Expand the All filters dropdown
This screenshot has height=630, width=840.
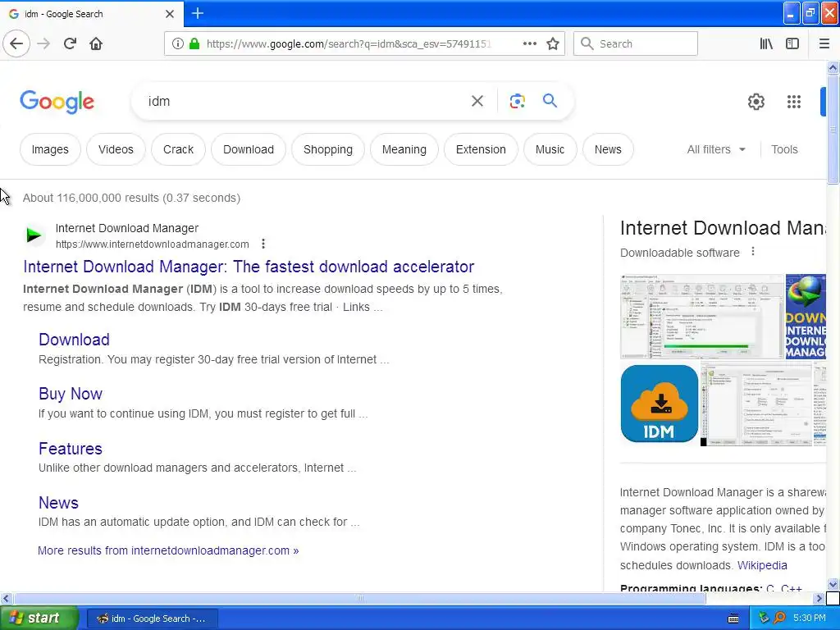tap(716, 149)
